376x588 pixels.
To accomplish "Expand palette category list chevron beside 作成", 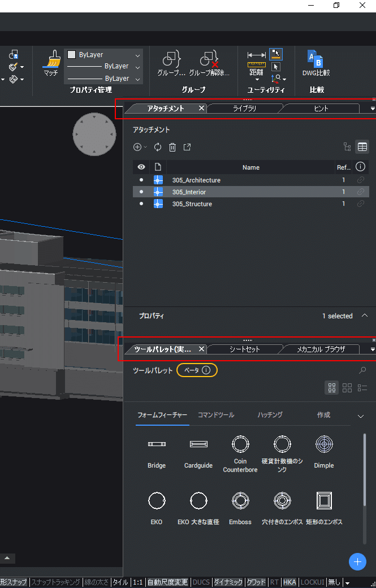I will [361, 416].
